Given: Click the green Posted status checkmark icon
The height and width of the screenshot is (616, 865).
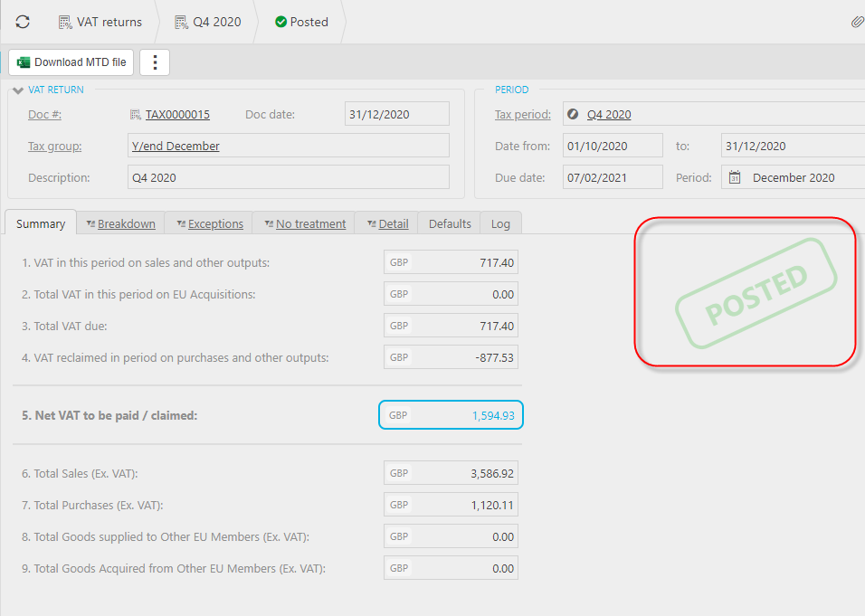Looking at the screenshot, I should coord(280,22).
